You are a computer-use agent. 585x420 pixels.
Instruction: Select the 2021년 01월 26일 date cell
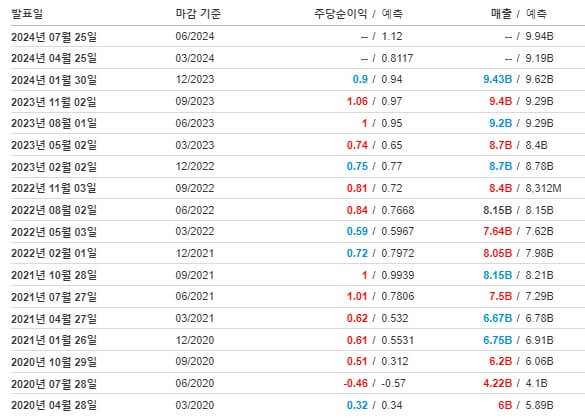point(54,340)
